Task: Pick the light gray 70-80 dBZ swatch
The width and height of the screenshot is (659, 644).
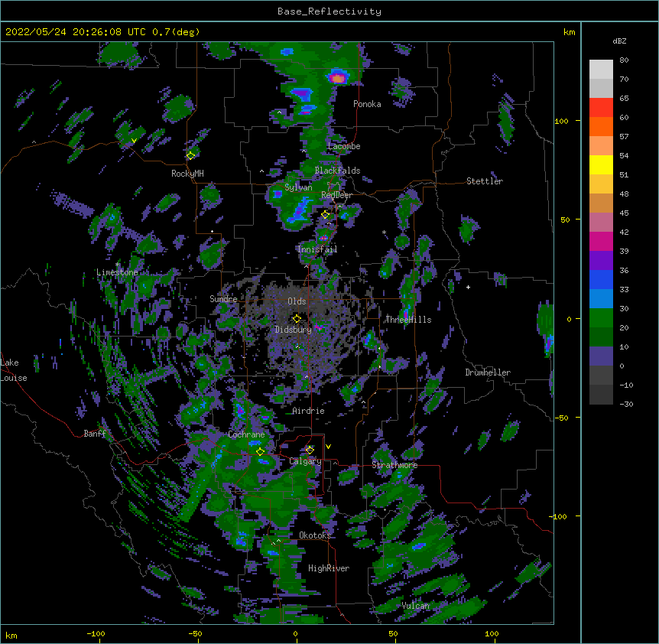Action: click(601, 70)
